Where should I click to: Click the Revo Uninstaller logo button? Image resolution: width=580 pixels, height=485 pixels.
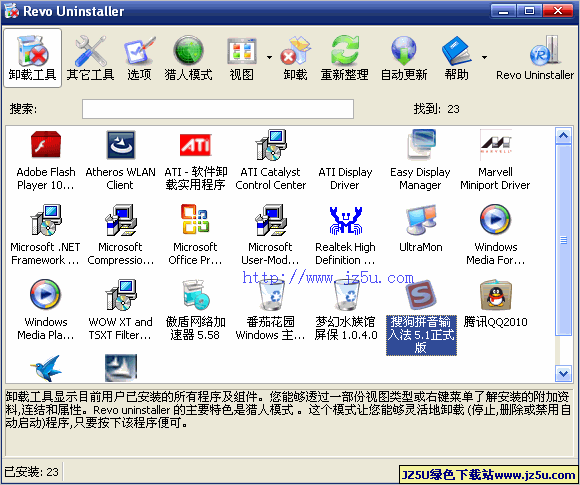tap(535, 58)
